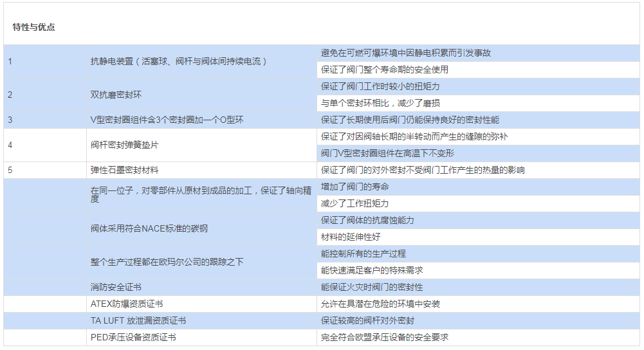Viewport: 644px width, 350px height.
Task: Select the '阀杆密封弹簧垫片' cell
Action: point(124,145)
